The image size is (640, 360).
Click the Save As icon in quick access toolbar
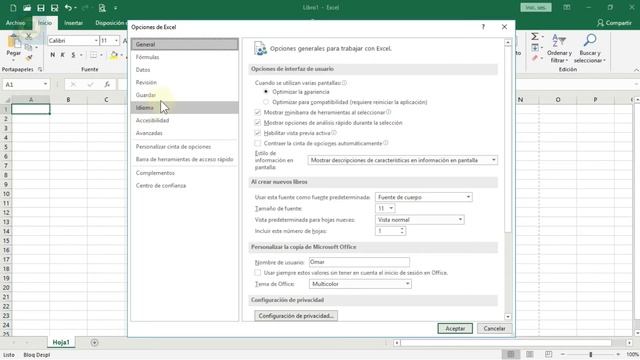click(x=54, y=8)
